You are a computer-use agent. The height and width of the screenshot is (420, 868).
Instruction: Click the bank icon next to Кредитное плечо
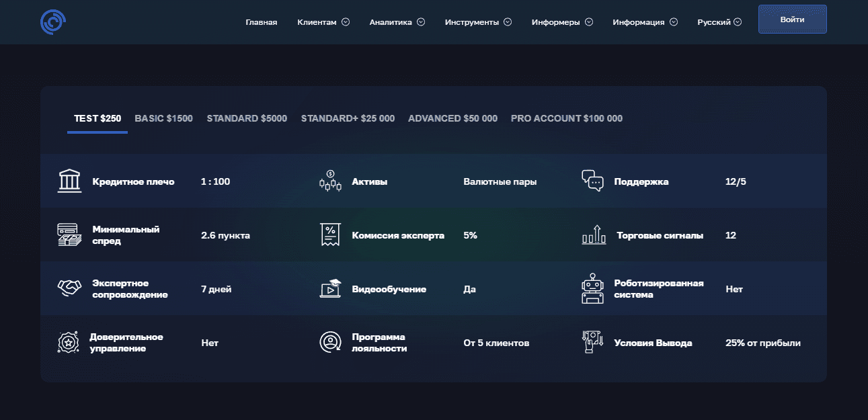(x=68, y=181)
